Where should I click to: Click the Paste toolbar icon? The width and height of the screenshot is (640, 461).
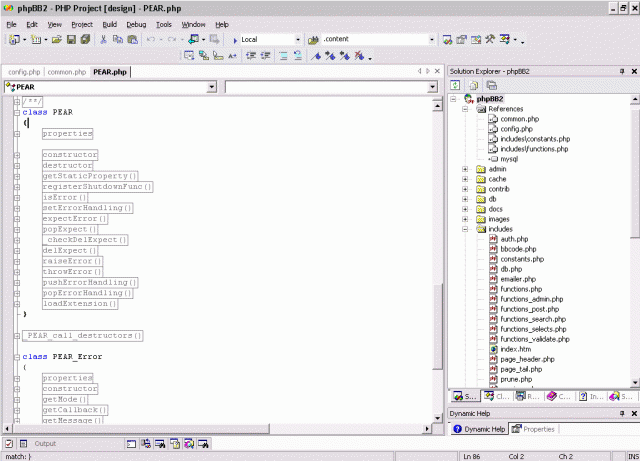132,40
